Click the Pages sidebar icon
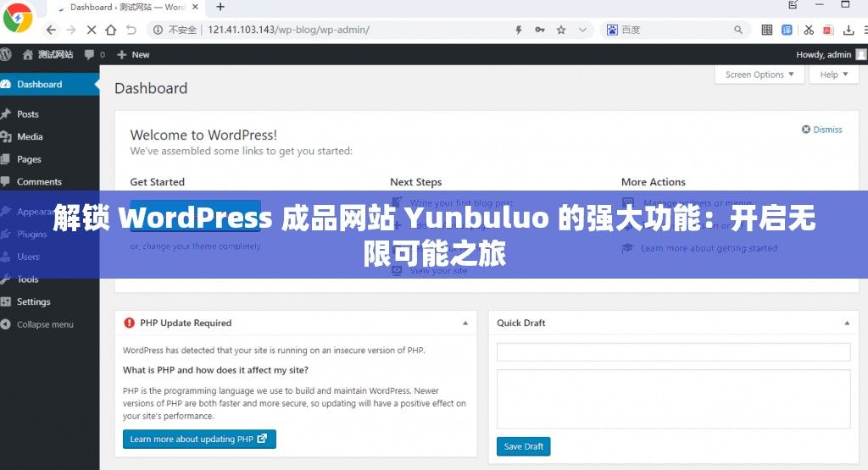This screenshot has width=868, height=470. [6, 159]
